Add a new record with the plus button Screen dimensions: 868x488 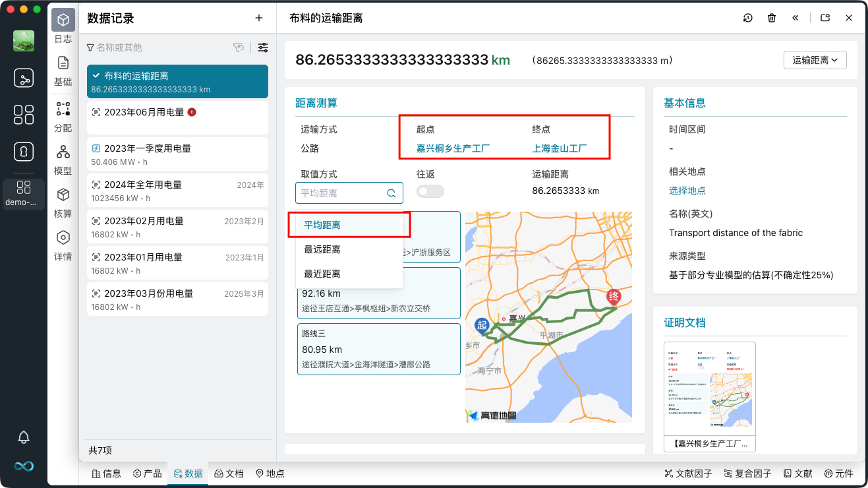(258, 18)
